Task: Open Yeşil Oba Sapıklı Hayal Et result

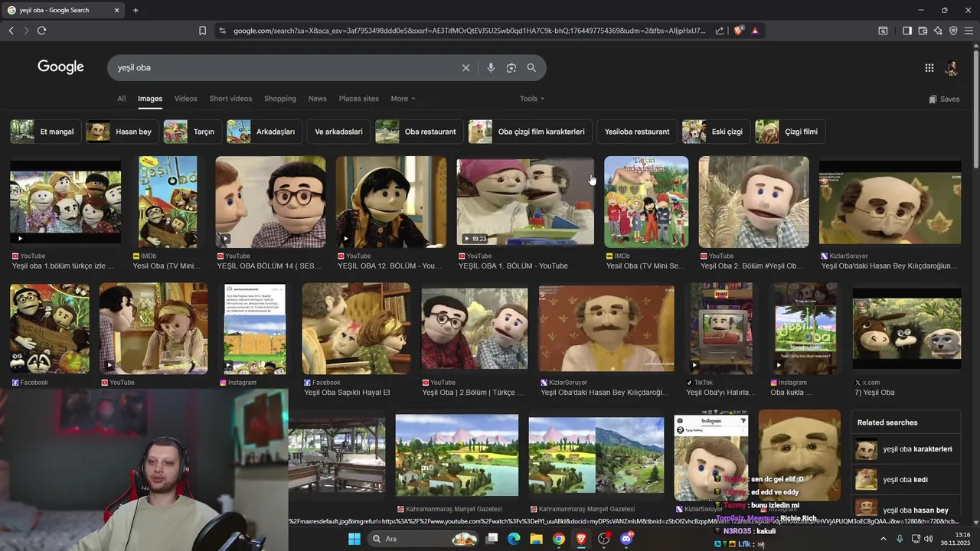Action: [356, 329]
